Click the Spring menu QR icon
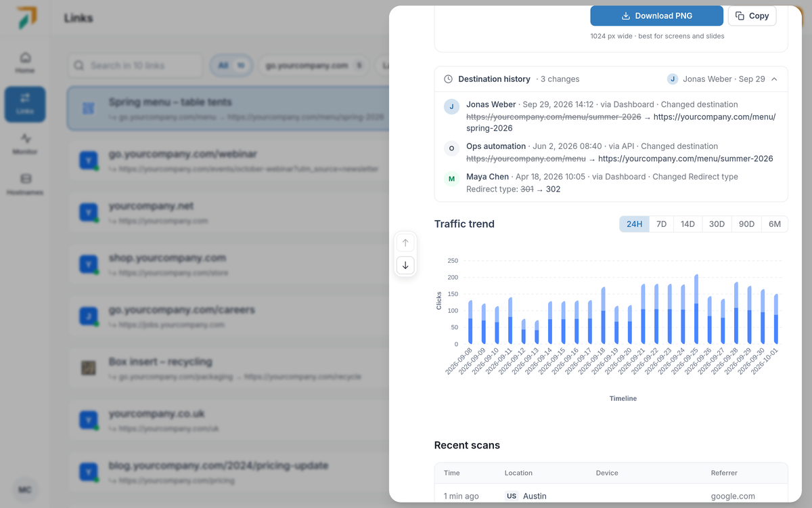 89,108
